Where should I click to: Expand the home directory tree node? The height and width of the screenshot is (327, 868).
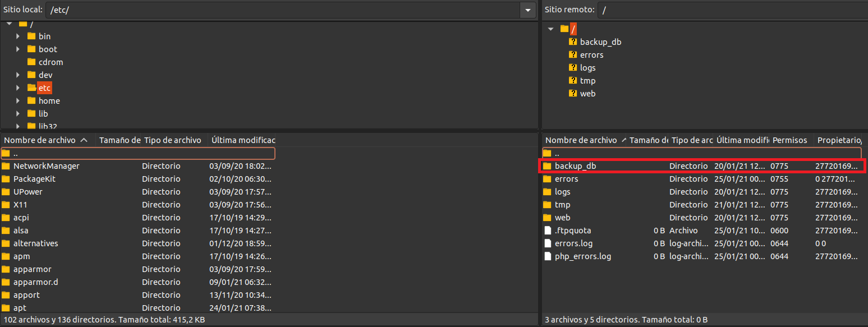(19, 101)
